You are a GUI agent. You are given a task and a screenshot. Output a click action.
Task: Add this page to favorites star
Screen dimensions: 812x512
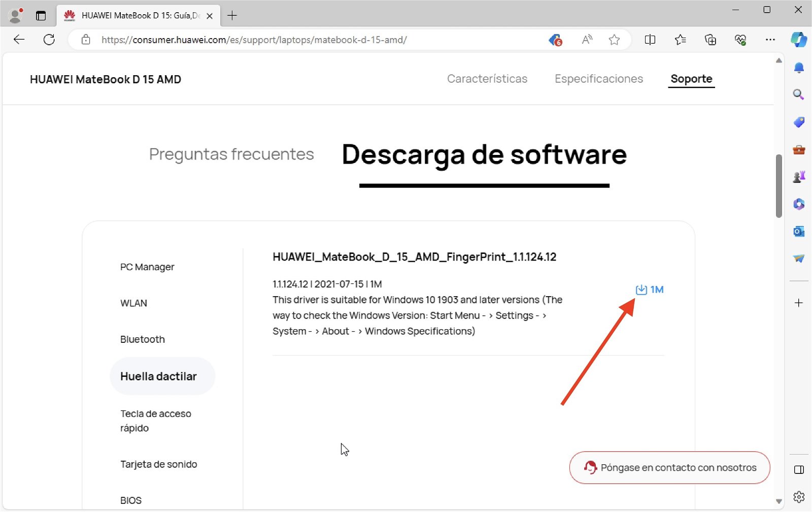coord(614,40)
